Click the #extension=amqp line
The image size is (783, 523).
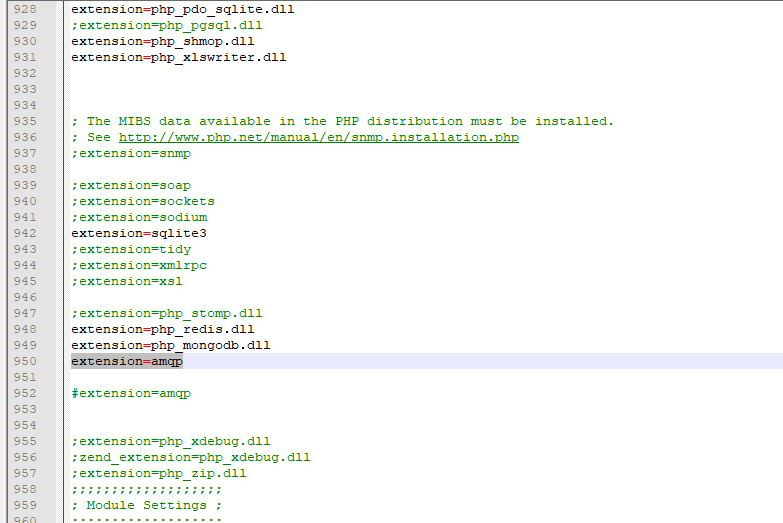click(130, 393)
